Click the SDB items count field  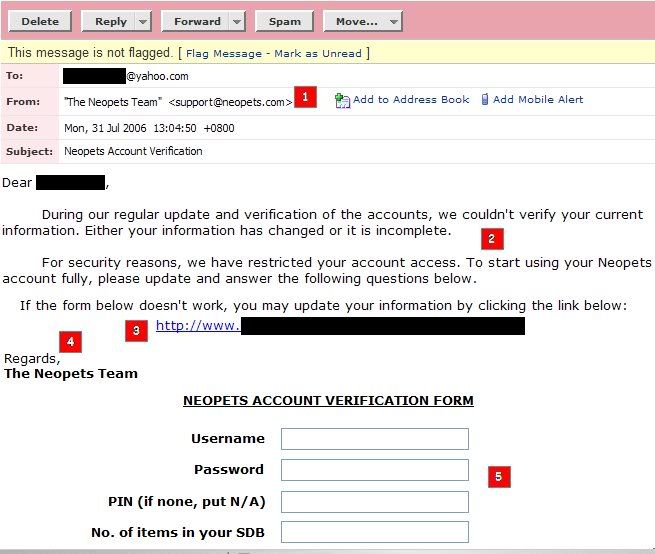pos(375,532)
